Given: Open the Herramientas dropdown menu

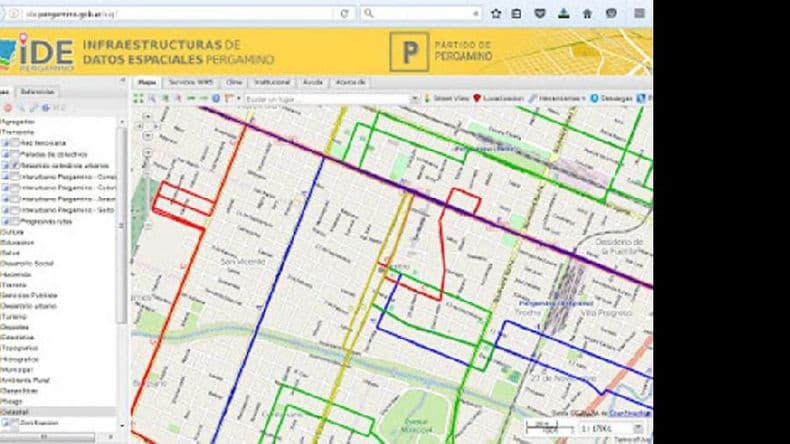Looking at the screenshot, I should pos(557,99).
